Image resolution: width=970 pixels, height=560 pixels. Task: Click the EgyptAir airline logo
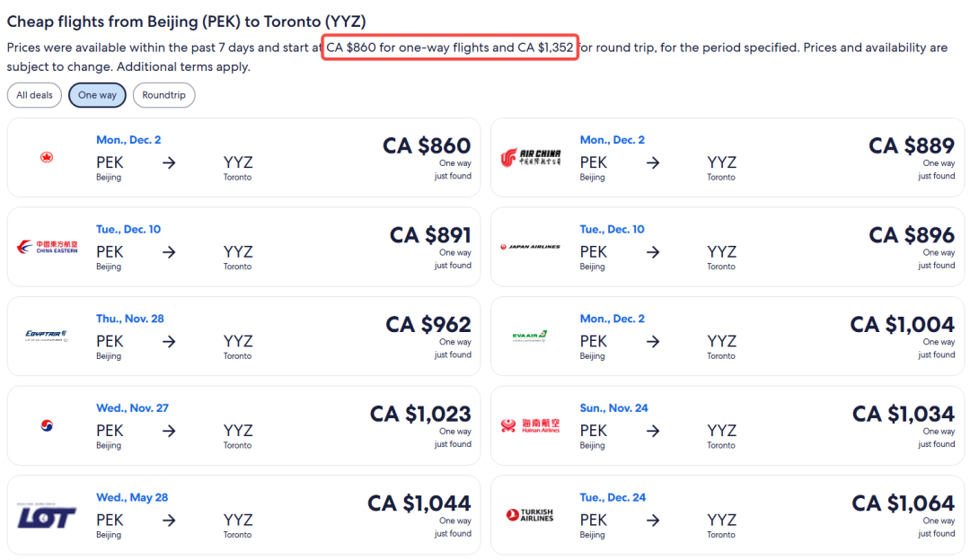coord(47,336)
